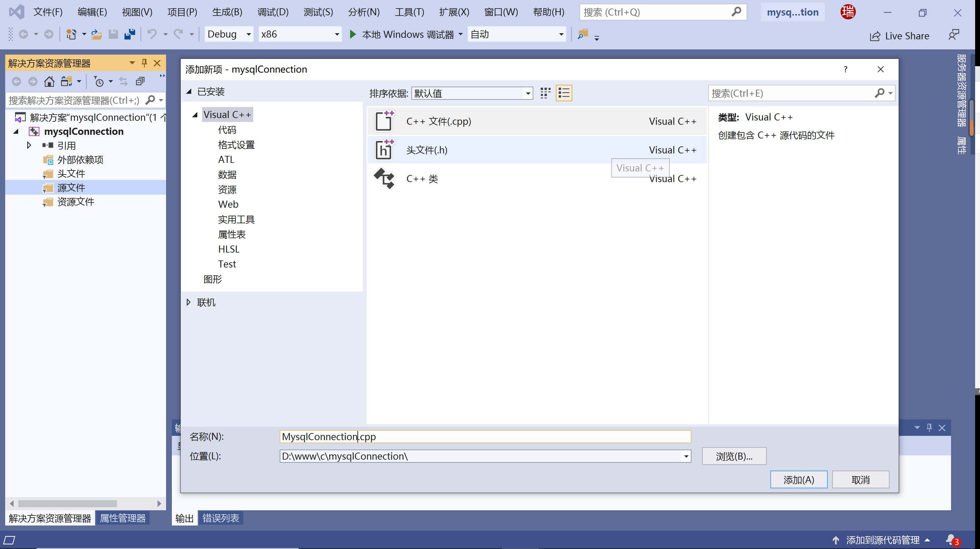980x549 pixels.
Task: Open the sort-by default value dropdown
Action: coord(472,93)
